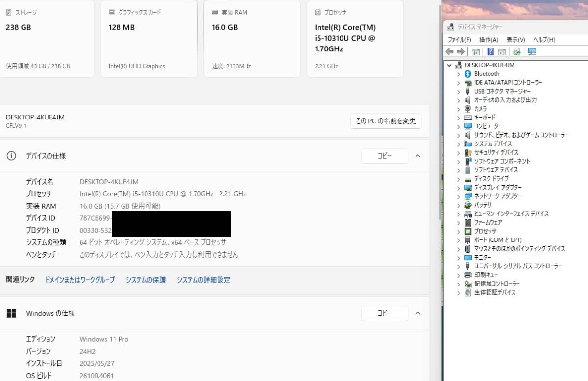Viewport: 588px width, 381px height.
Task: Click the オーディオの入力および出力 speaker icon
Action: 468,100
